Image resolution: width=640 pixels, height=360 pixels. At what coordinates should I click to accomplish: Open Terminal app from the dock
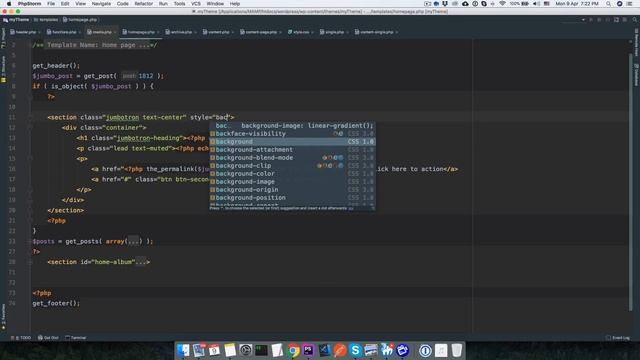tap(261, 350)
